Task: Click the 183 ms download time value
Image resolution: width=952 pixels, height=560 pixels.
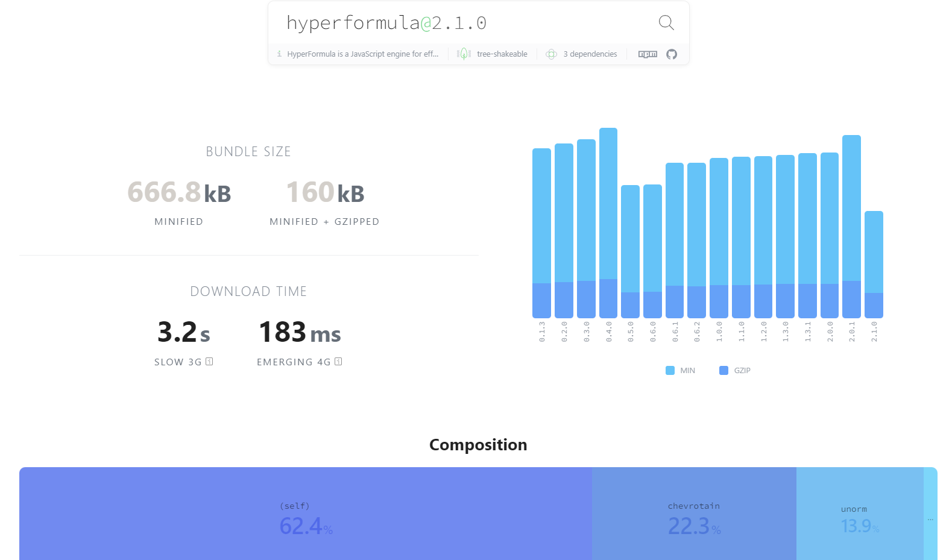Action: pyautogui.click(x=300, y=332)
